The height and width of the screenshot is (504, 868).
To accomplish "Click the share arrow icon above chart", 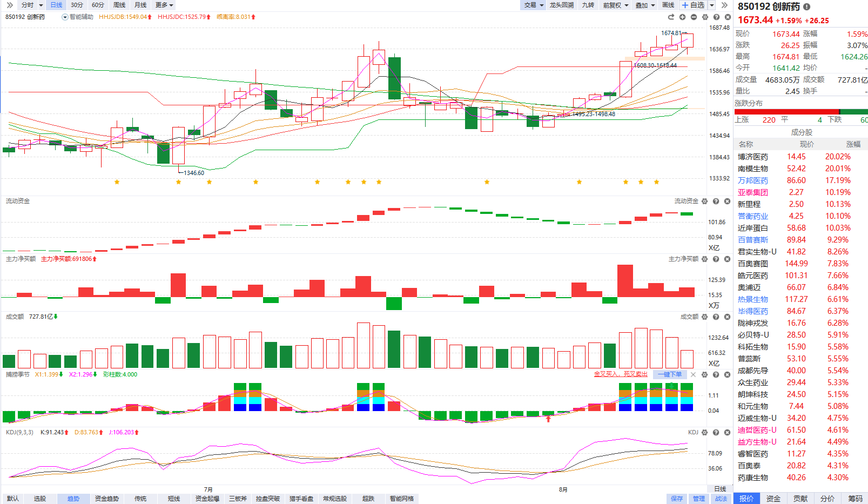I will tap(671, 17).
